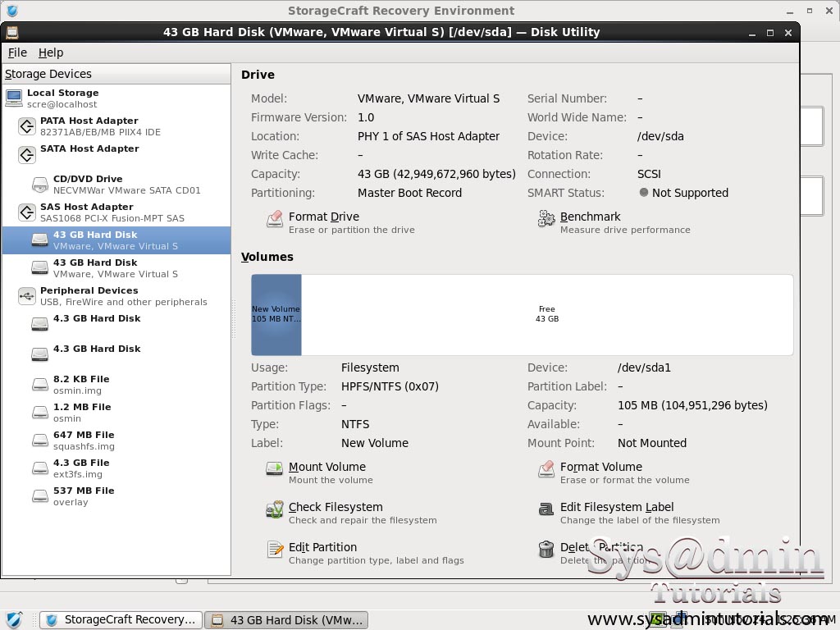Click the Not Mounted mount point value

point(652,443)
